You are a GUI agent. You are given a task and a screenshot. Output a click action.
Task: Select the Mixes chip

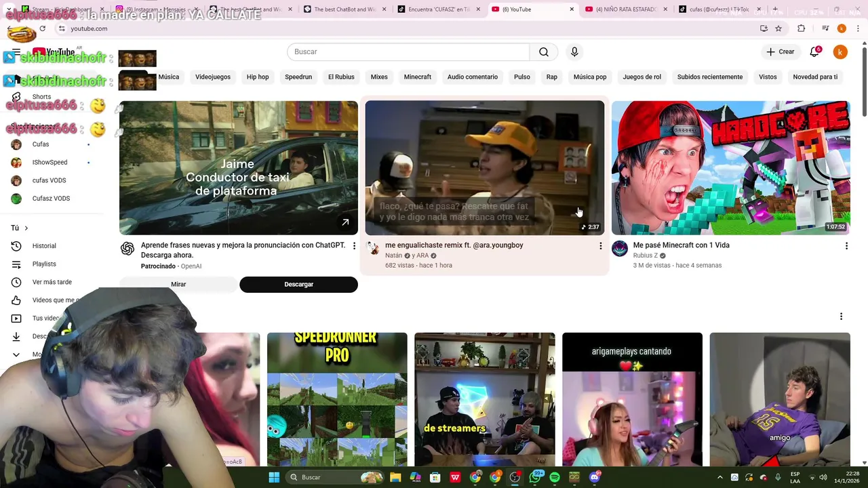(379, 77)
